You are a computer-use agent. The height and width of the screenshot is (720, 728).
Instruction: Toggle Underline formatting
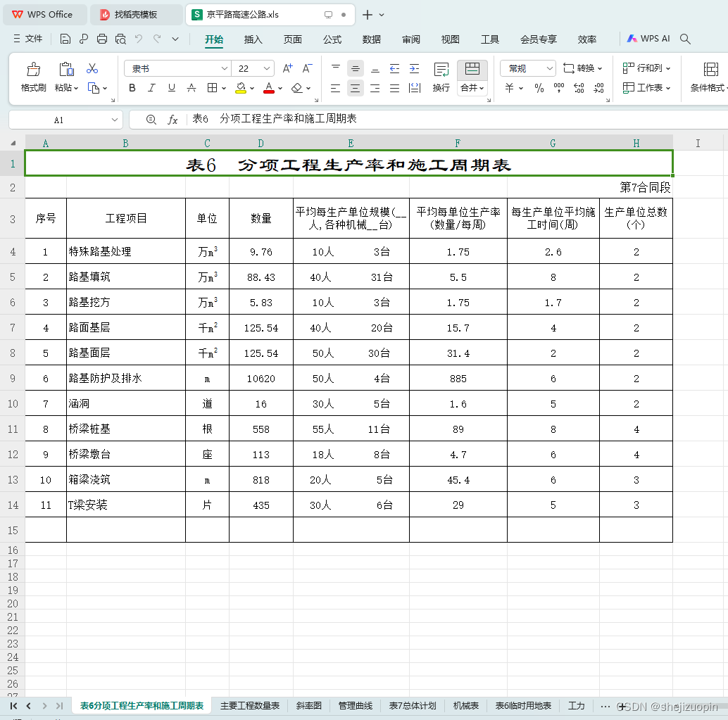coord(171,88)
